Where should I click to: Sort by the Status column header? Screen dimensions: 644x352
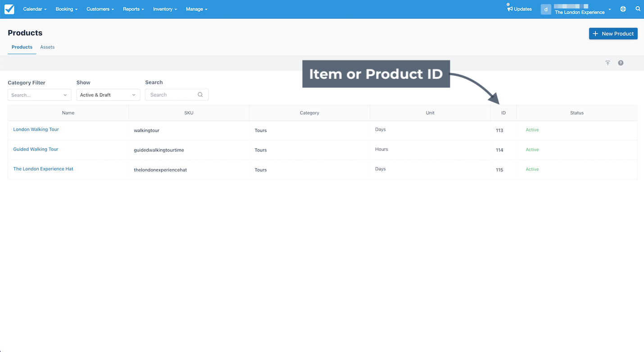click(x=577, y=113)
